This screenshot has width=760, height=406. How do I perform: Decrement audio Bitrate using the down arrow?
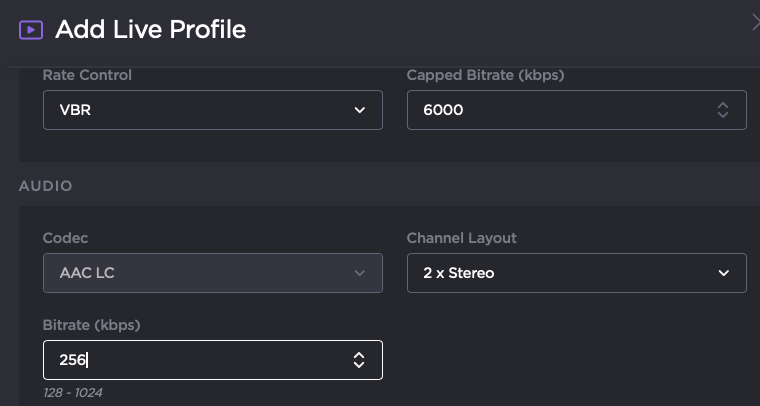[359, 366]
